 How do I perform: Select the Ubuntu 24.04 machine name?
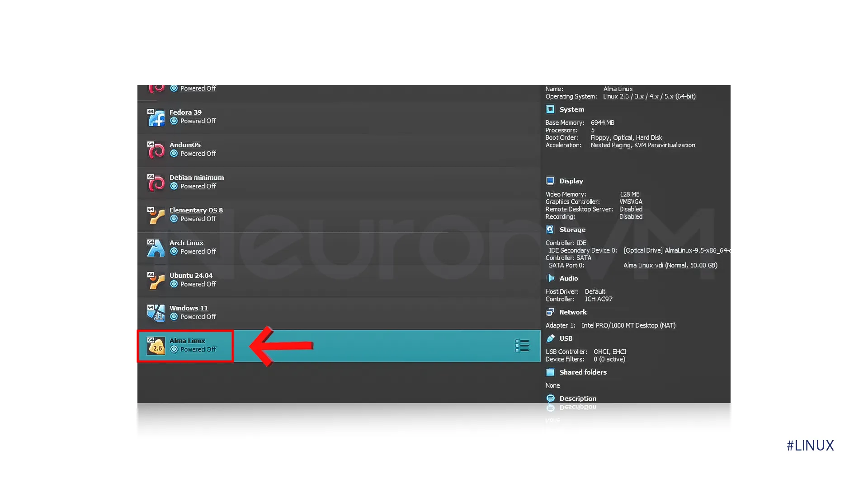[191, 275]
